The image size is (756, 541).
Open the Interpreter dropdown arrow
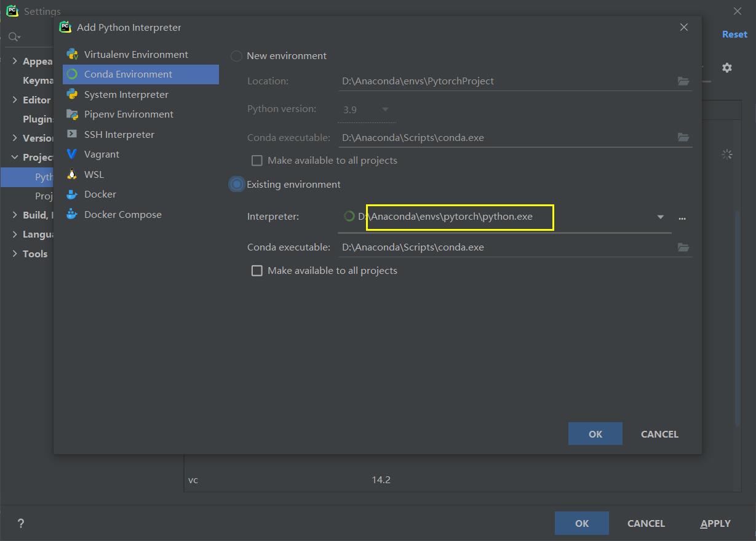pos(661,217)
